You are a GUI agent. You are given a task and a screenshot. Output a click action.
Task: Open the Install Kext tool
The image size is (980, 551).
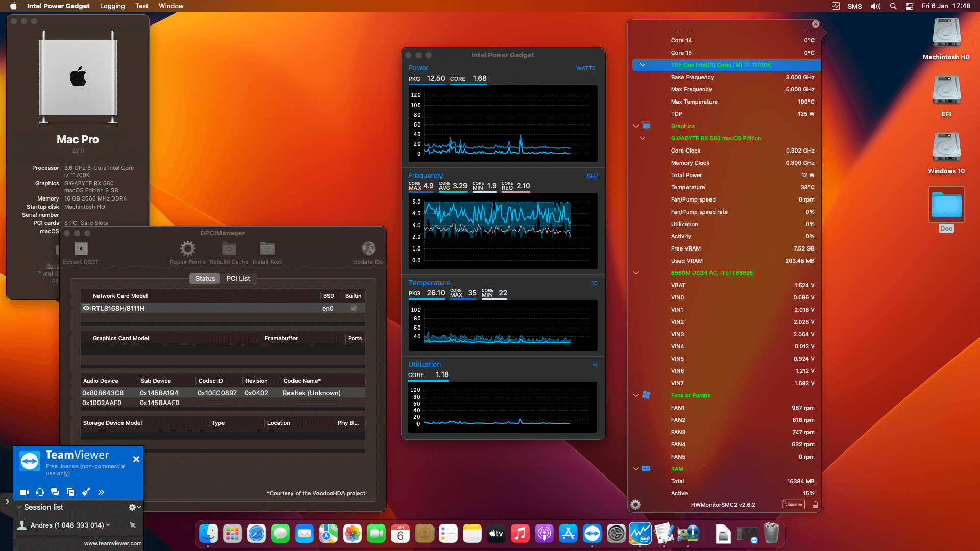[267, 250]
